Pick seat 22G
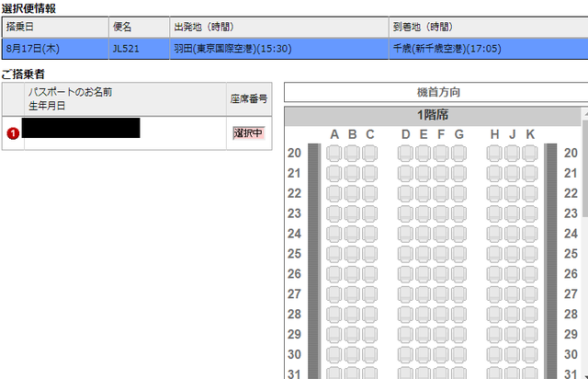Image resolution: width=588 pixels, height=379 pixels. (458, 193)
